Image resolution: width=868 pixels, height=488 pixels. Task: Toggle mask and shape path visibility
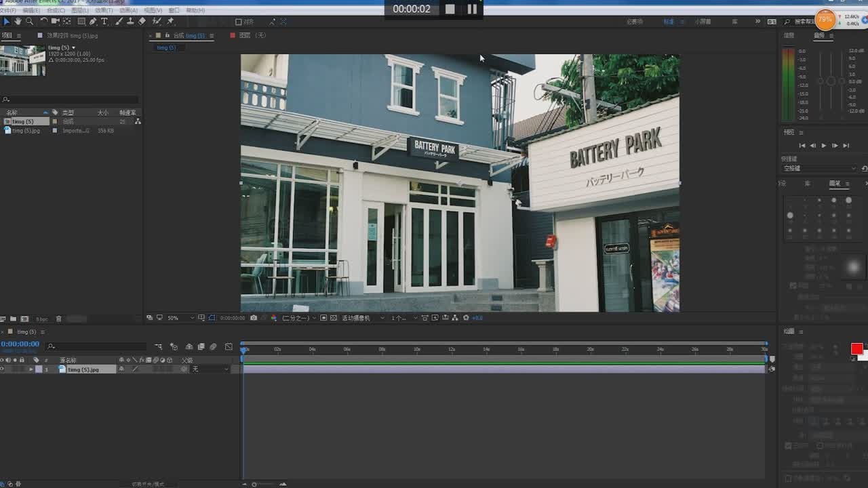tap(212, 318)
